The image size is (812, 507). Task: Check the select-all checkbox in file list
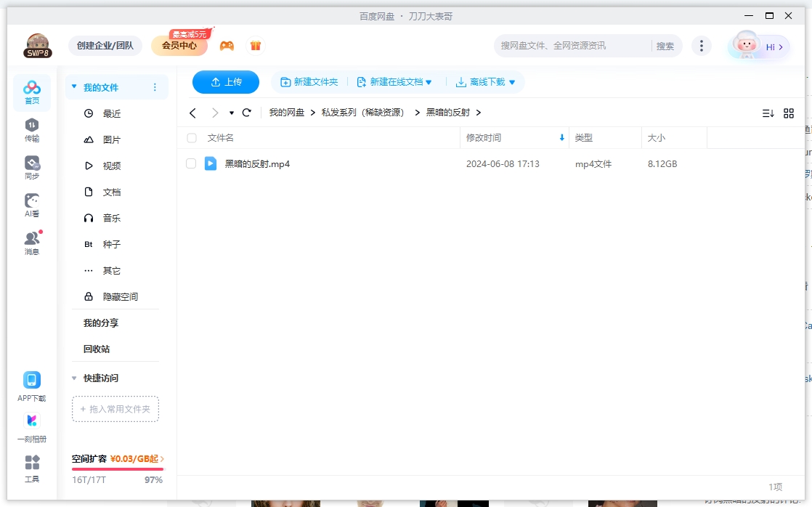(191, 137)
